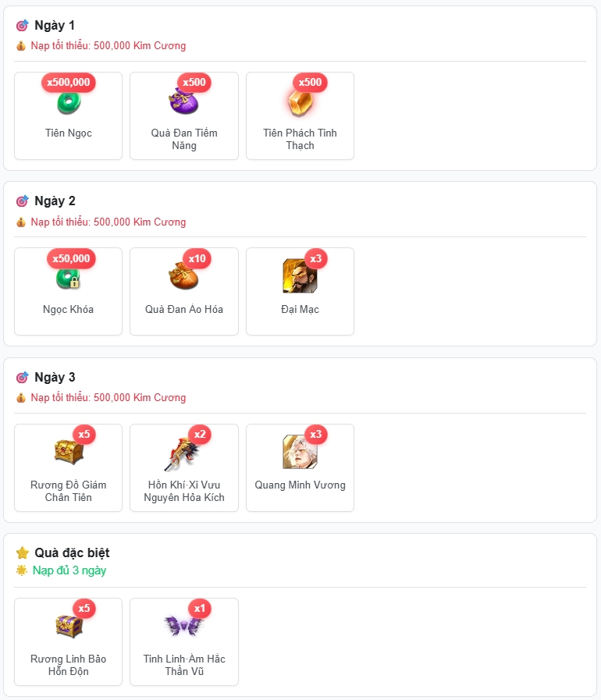Open the Đại Mạc hero portrait
The height and width of the screenshot is (700, 601).
click(300, 276)
